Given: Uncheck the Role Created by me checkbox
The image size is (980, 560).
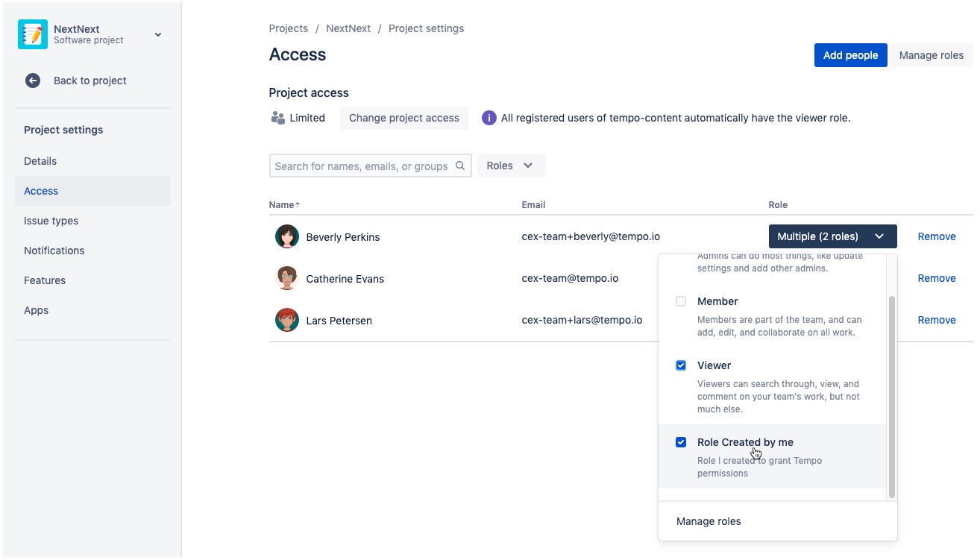Looking at the screenshot, I should (x=681, y=442).
